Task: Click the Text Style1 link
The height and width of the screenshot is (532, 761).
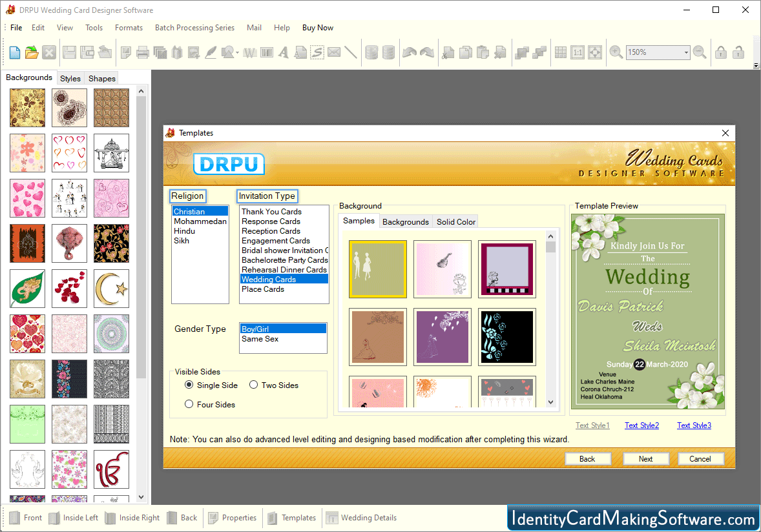Action: pos(592,425)
